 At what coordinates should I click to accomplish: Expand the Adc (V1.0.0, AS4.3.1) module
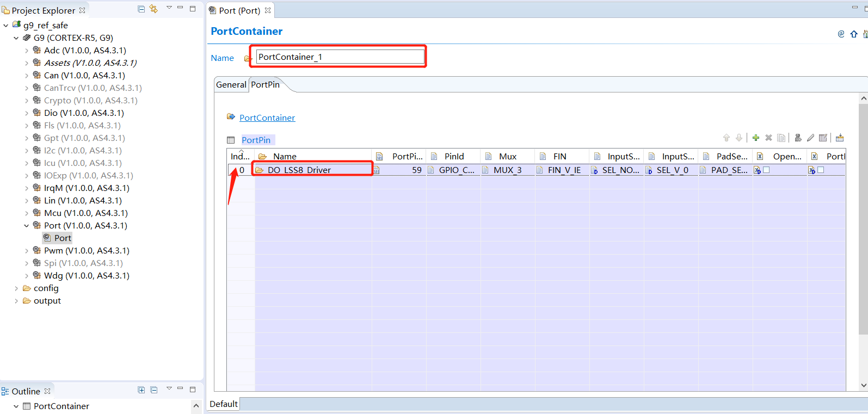coord(27,50)
